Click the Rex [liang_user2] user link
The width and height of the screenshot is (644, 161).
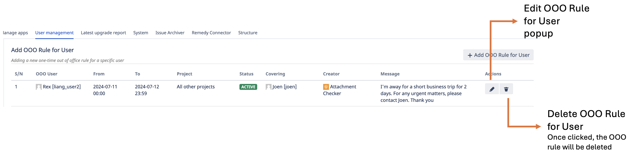[x=62, y=87]
